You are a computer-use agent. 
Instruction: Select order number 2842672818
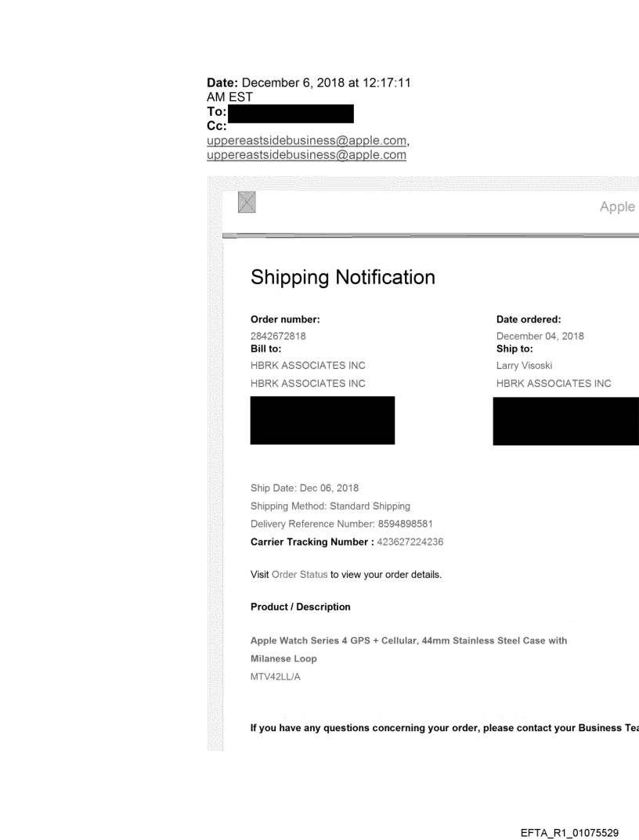277,337
